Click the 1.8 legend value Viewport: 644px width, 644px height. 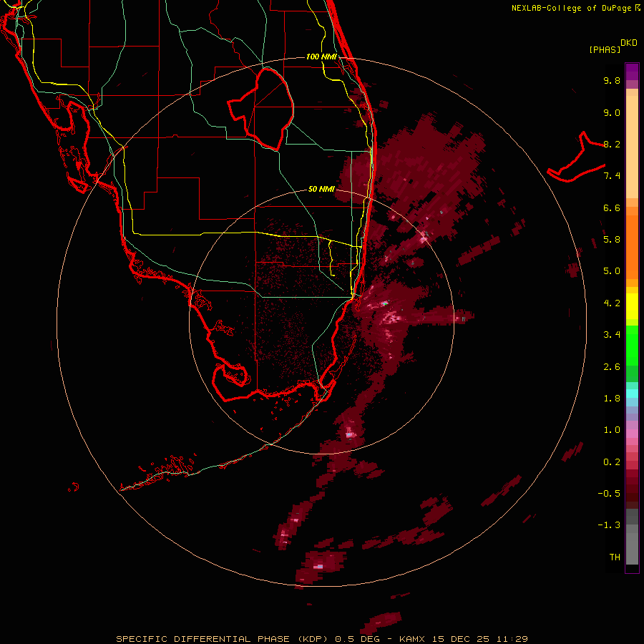tap(612, 399)
